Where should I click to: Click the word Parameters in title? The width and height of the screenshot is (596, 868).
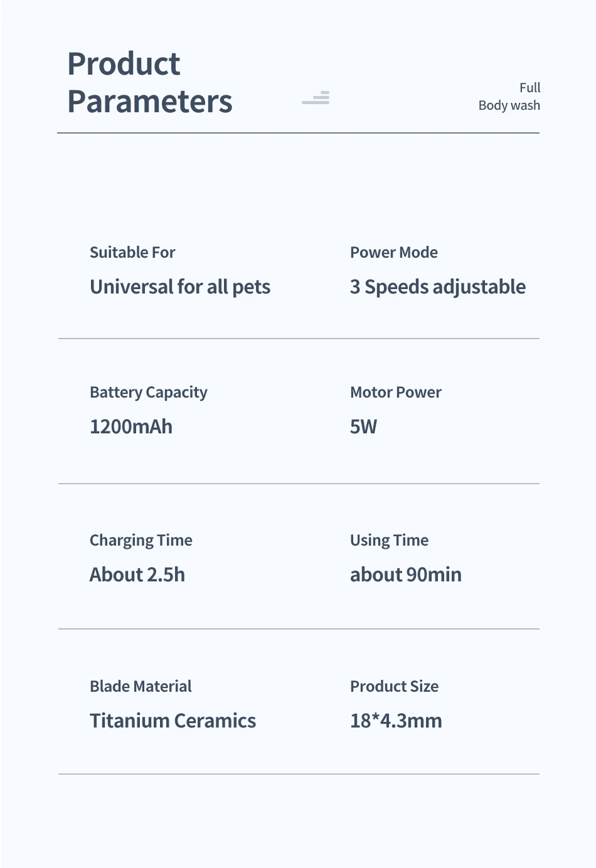[149, 102]
